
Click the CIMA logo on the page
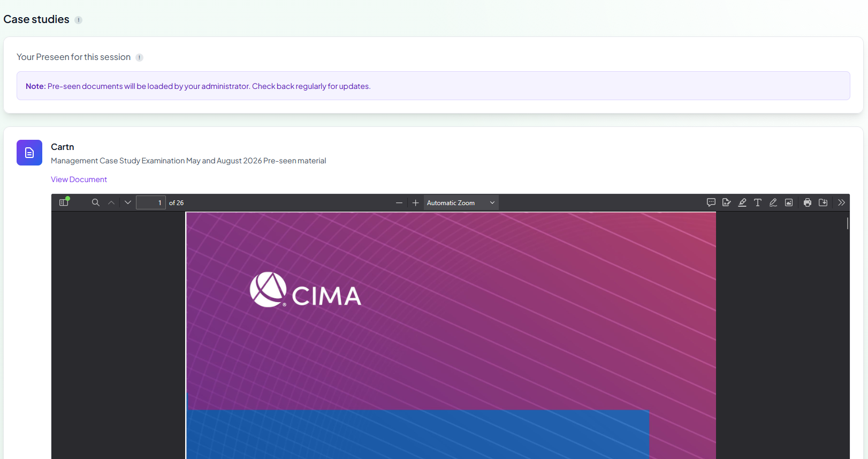point(306,290)
